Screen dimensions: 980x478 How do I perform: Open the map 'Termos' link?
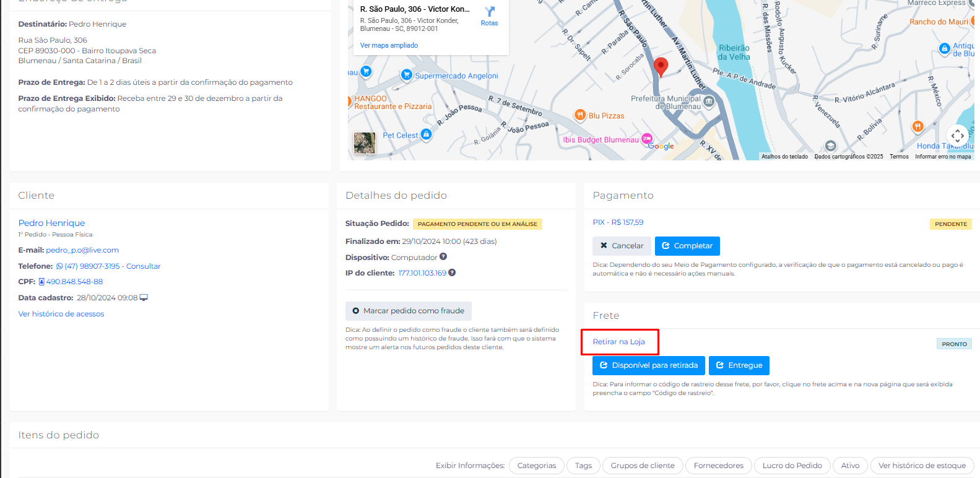pos(899,157)
